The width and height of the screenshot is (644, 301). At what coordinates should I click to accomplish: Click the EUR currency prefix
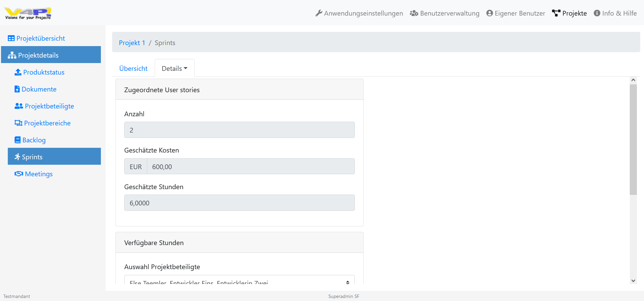coord(136,166)
